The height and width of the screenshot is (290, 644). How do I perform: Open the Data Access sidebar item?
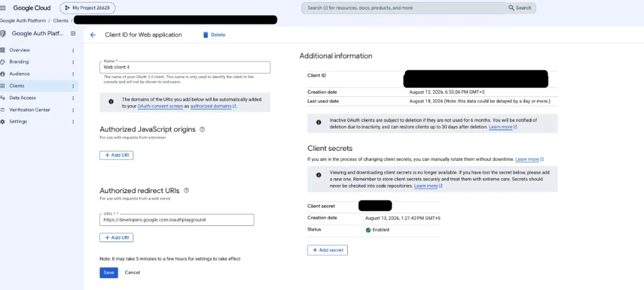23,98
